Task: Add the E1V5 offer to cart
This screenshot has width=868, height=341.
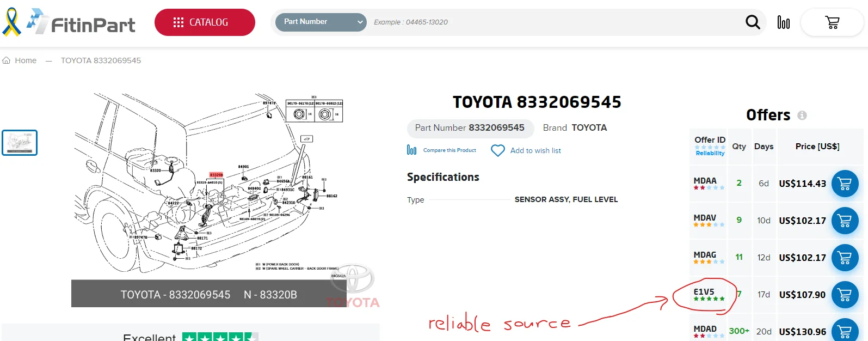Action: click(845, 295)
